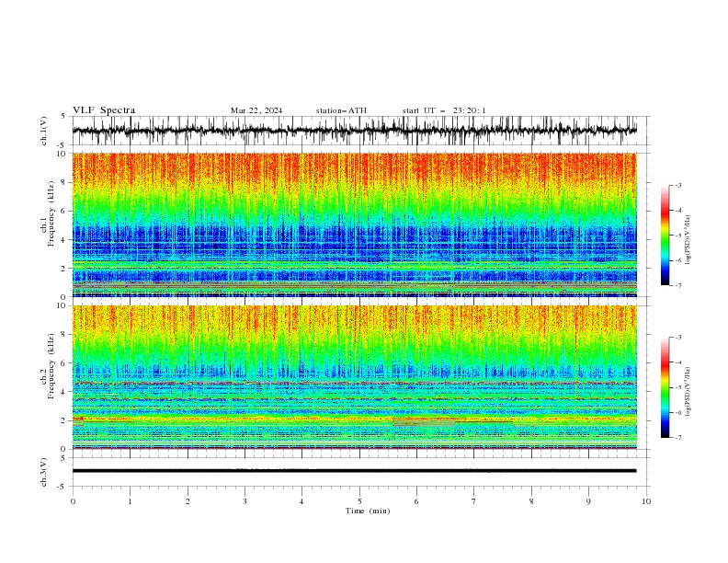Click the "-5" value on ch.2 color bar
The width and height of the screenshot is (728, 563).
point(678,387)
